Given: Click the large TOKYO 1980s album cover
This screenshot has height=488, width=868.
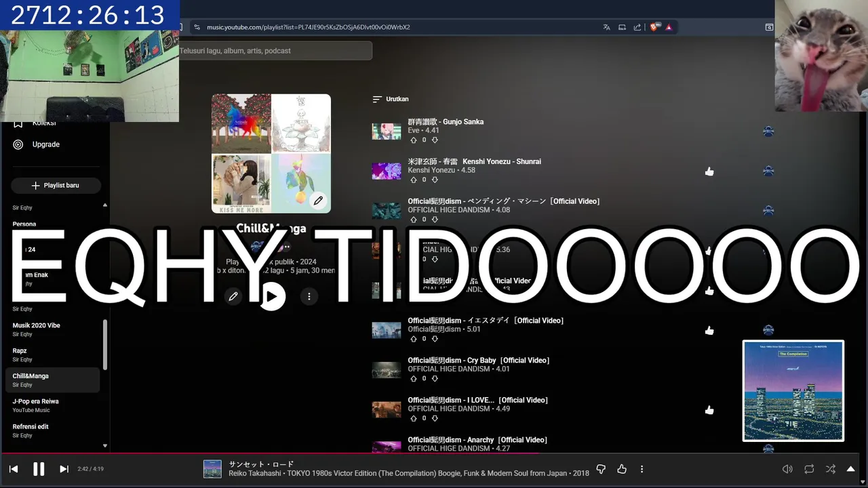Looking at the screenshot, I should [793, 391].
